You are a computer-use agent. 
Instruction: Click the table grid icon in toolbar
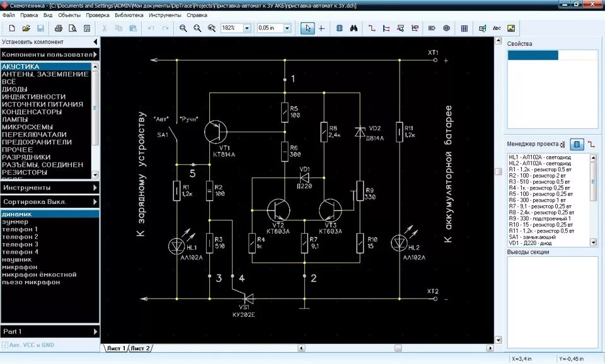(x=464, y=28)
